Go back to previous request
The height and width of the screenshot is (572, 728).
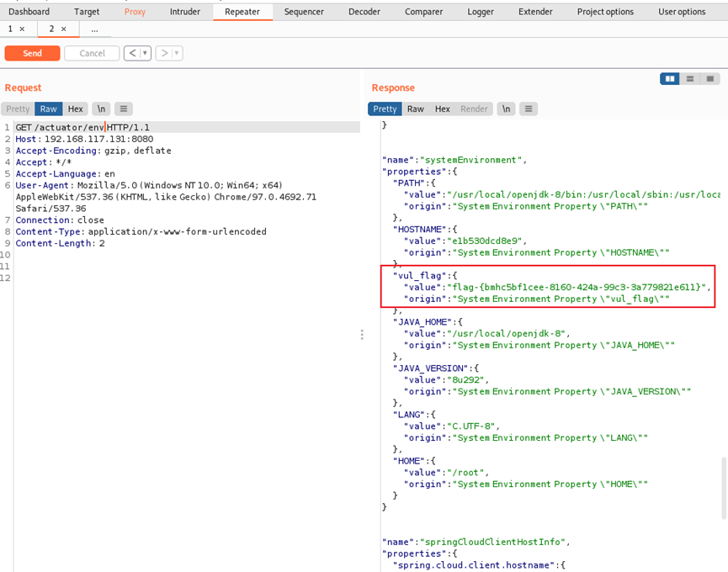point(132,53)
